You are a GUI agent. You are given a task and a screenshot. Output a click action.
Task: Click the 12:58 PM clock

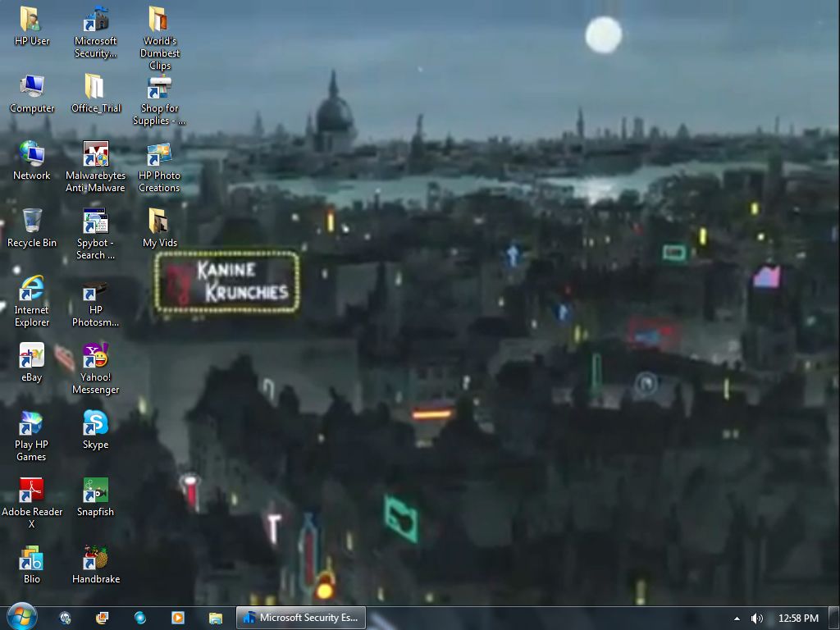(798, 619)
